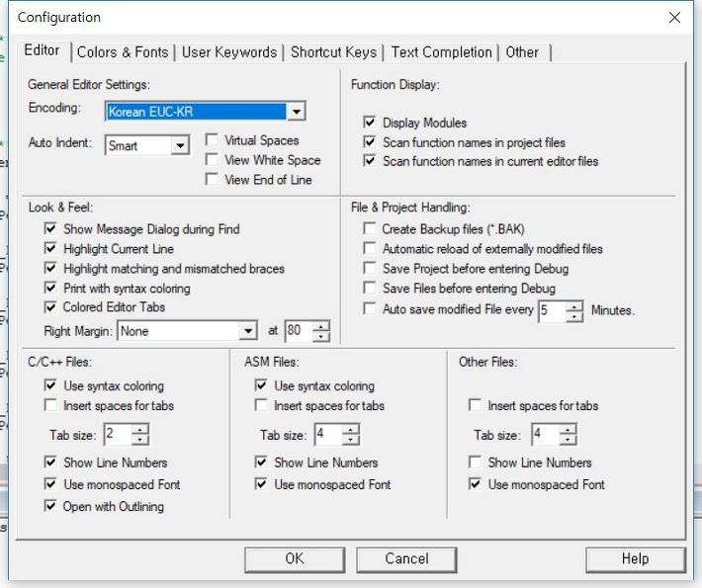Go to the Shortcut Keys tab
This screenshot has width=702, height=588.
point(333,52)
